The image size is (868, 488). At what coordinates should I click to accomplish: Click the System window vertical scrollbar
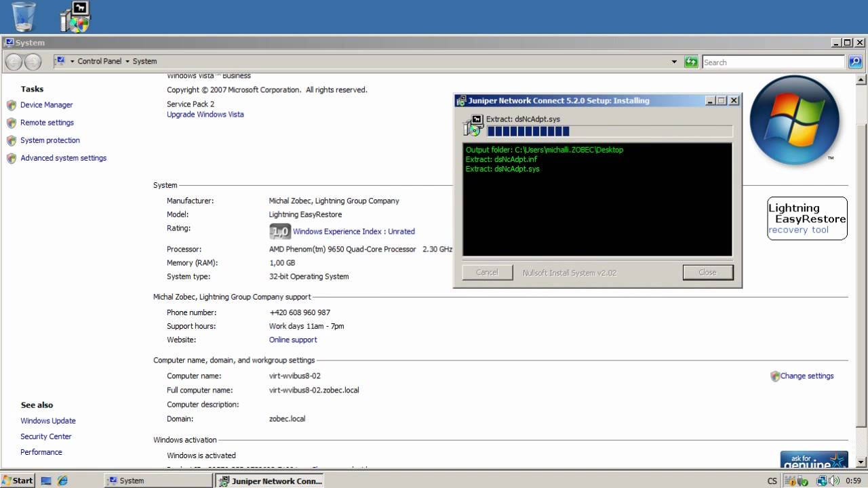861,271
